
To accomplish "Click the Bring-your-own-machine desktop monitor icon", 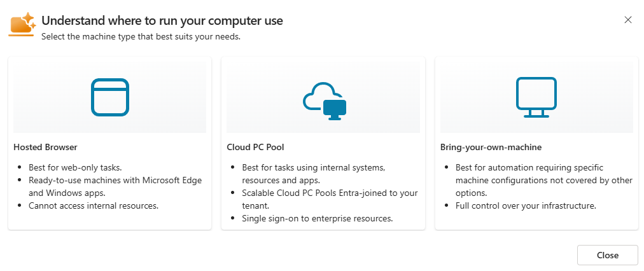I will (x=536, y=97).
